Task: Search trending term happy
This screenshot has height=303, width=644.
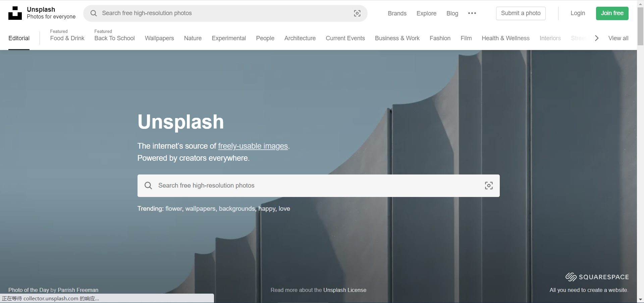Action: 267,208
